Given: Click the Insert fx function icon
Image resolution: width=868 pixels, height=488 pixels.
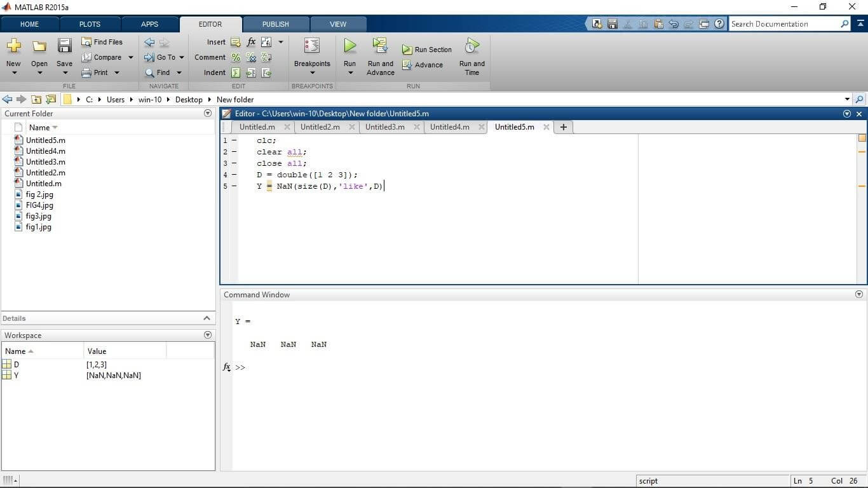Looking at the screenshot, I should pos(251,42).
